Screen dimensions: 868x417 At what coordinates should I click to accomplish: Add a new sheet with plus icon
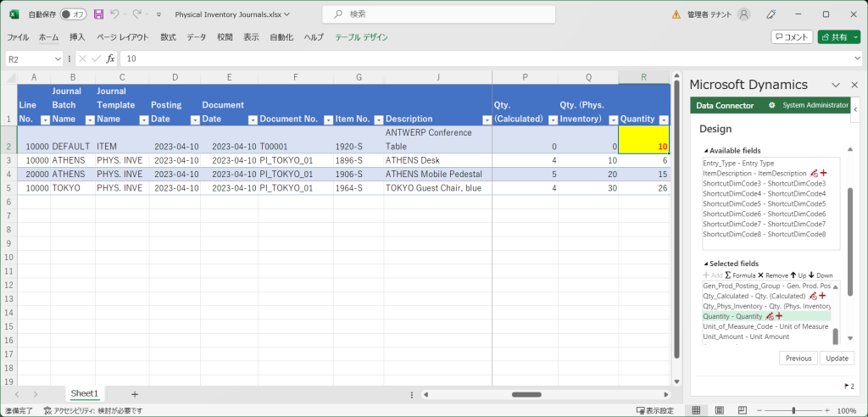pos(134,394)
